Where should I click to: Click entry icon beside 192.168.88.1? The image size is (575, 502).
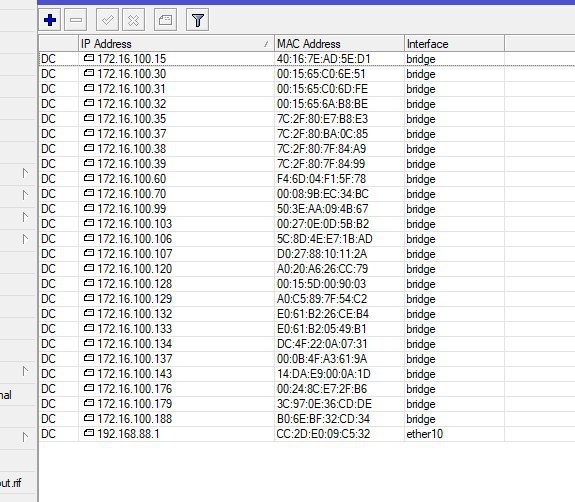pyautogui.click(x=89, y=433)
